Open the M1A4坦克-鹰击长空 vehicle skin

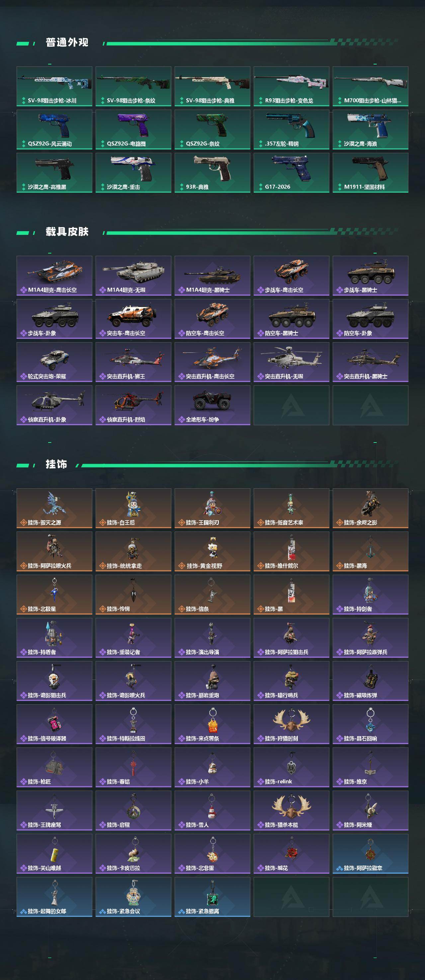point(54,276)
